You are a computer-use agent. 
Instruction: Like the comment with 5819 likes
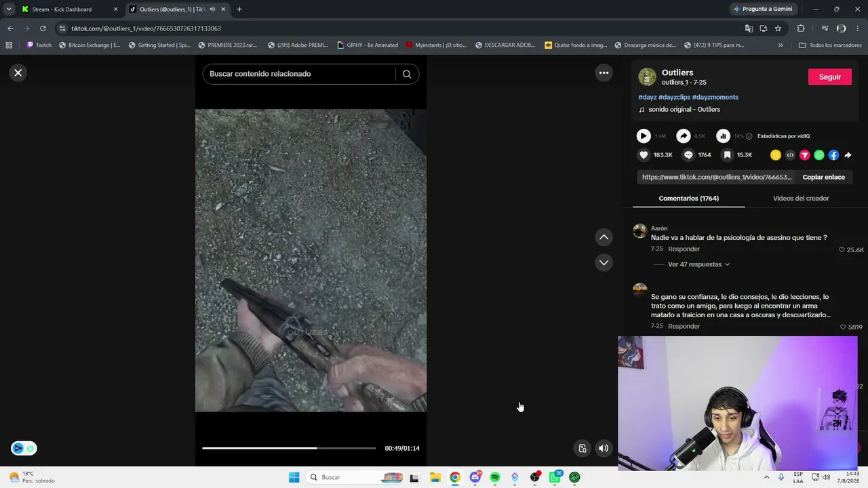(844, 327)
